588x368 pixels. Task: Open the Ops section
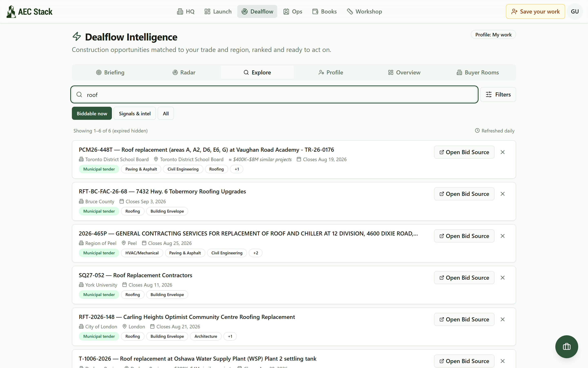293,11
